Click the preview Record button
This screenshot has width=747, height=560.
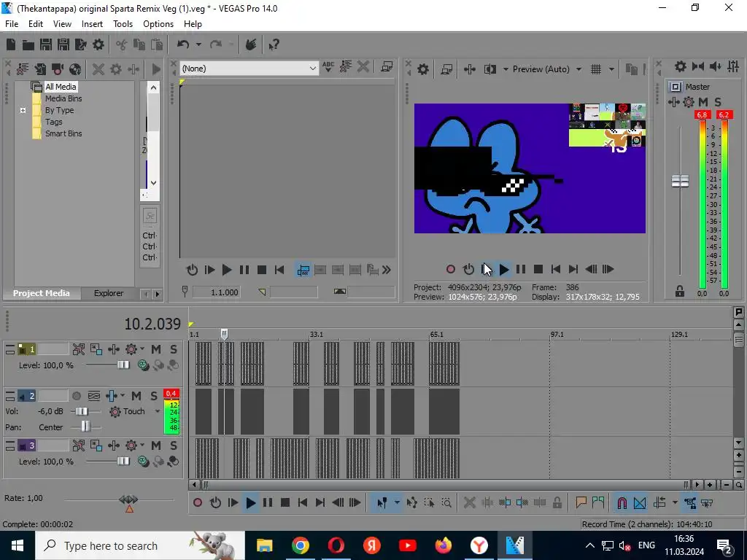point(450,270)
